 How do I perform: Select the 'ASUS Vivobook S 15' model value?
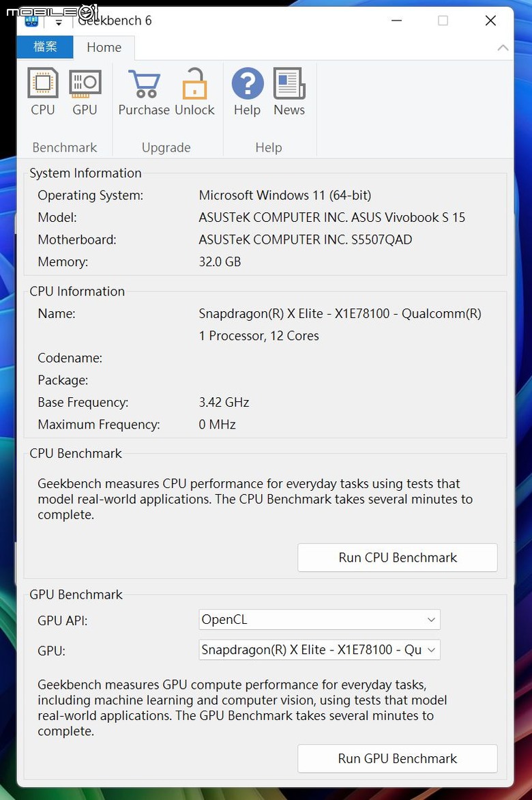click(408, 217)
